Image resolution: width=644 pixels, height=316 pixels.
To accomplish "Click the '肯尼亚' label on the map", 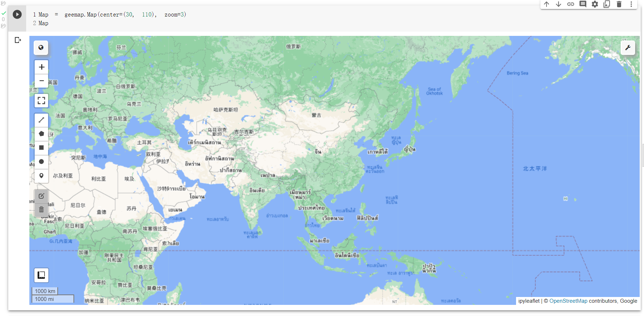I will [x=151, y=249].
